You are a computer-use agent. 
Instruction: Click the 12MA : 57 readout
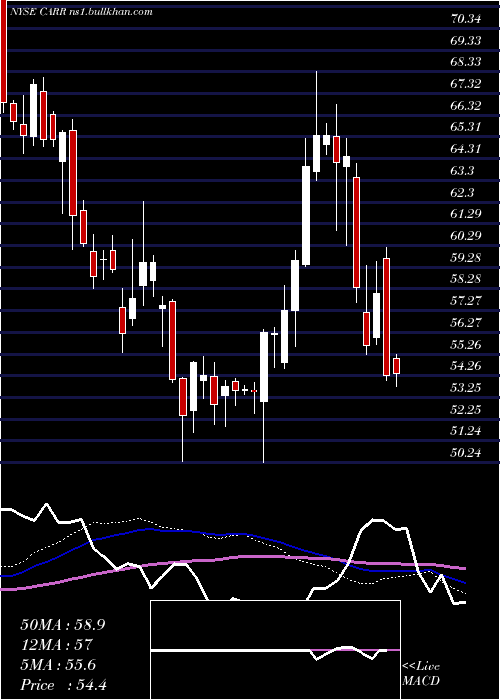click(56, 645)
